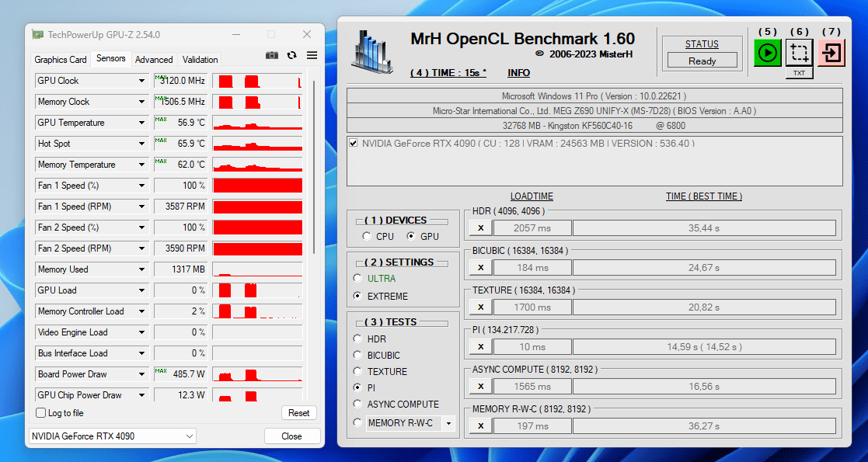Click the INFO link in MrH Benchmark
868x462 pixels.
[x=518, y=73]
